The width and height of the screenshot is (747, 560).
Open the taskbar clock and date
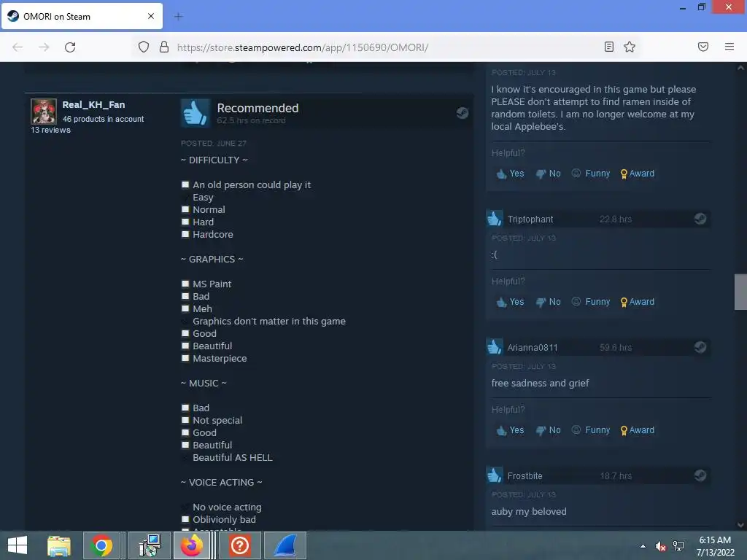pos(715,546)
